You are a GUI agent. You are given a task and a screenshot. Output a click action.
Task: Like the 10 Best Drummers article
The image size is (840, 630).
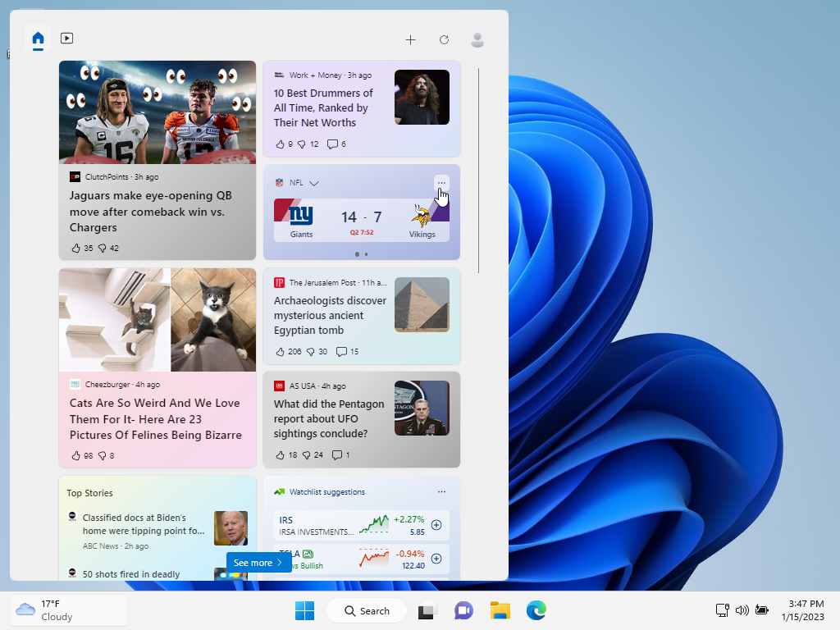(x=280, y=144)
